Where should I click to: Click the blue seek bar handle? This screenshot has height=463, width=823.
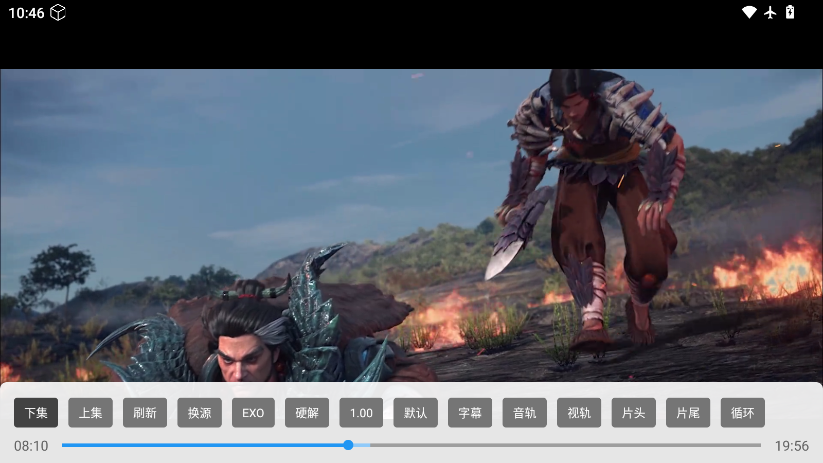348,445
